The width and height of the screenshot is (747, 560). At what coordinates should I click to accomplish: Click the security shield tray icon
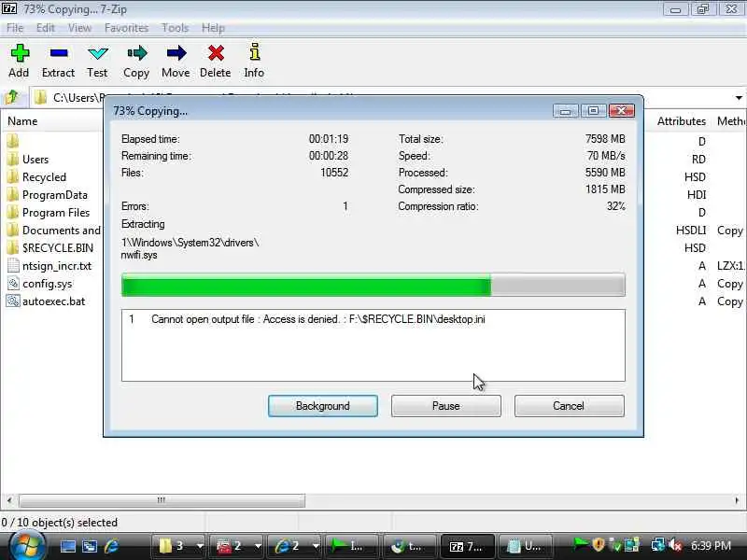point(599,545)
